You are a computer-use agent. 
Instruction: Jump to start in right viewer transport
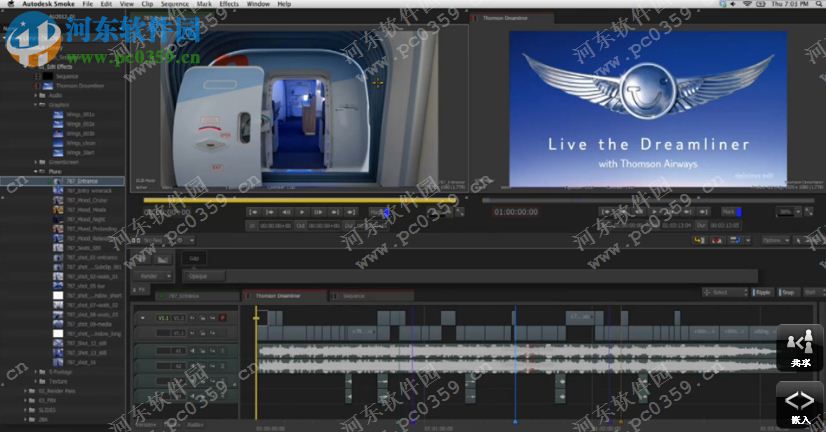click(606, 212)
